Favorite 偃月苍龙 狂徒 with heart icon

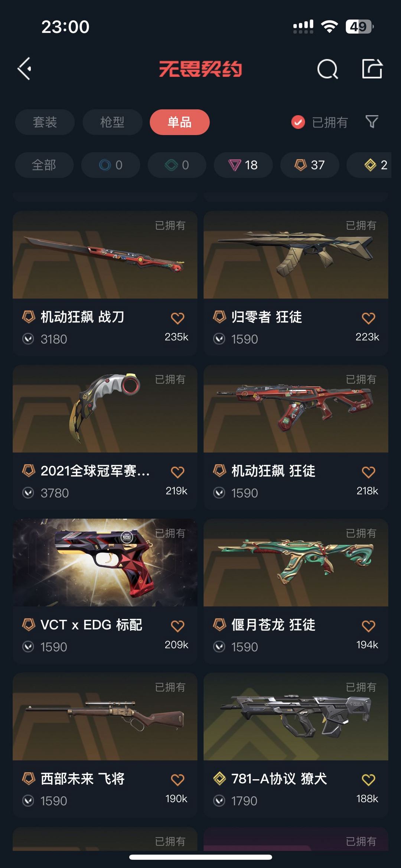pyautogui.click(x=368, y=626)
